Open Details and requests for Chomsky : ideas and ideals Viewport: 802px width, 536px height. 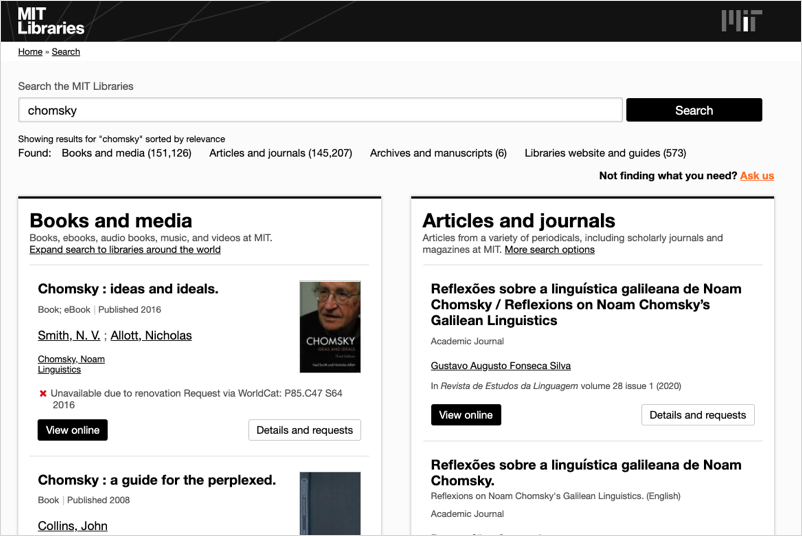pyautogui.click(x=304, y=430)
